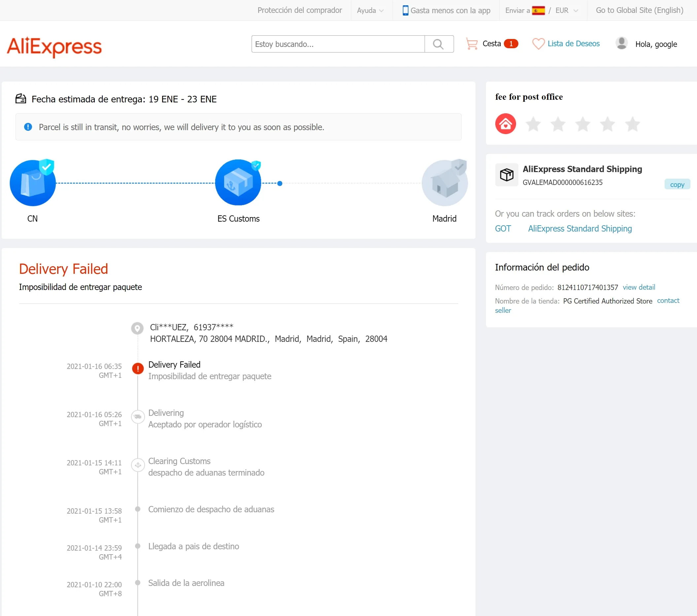Image resolution: width=697 pixels, height=616 pixels.
Task: Click the user avatar icon
Action: (x=621, y=43)
